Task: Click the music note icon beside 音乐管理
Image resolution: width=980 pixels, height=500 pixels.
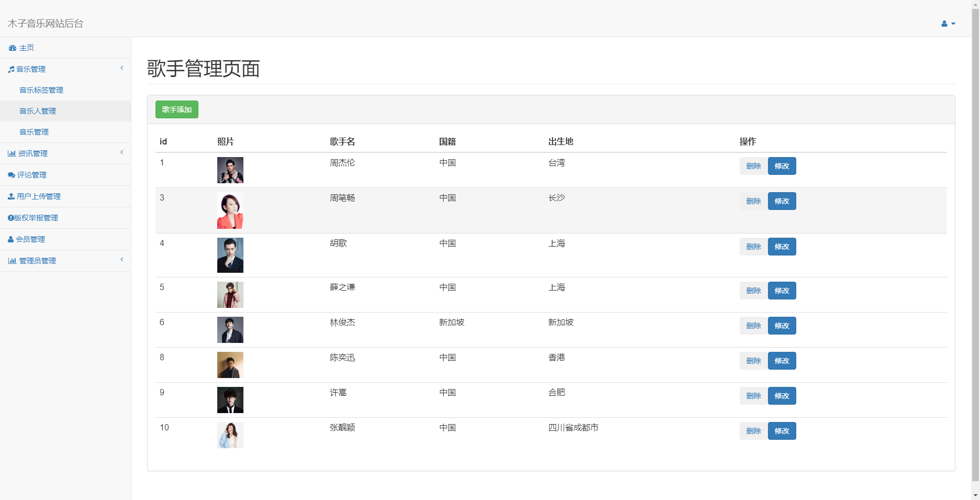Action: pos(11,69)
